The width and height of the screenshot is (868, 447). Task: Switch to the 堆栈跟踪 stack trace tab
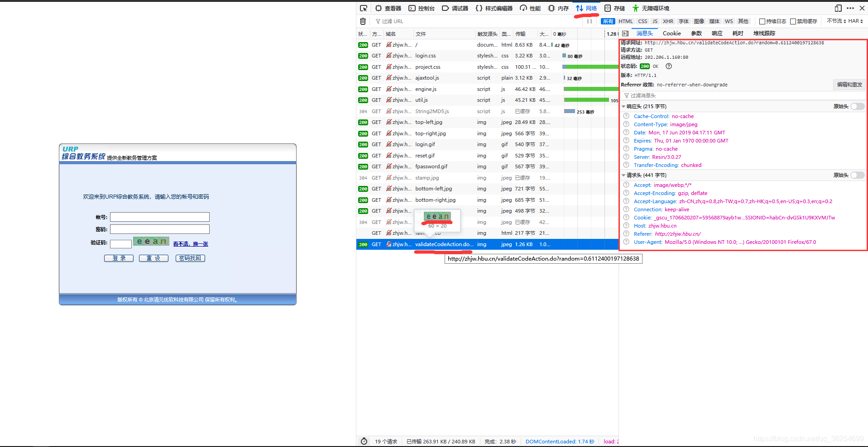tap(764, 33)
